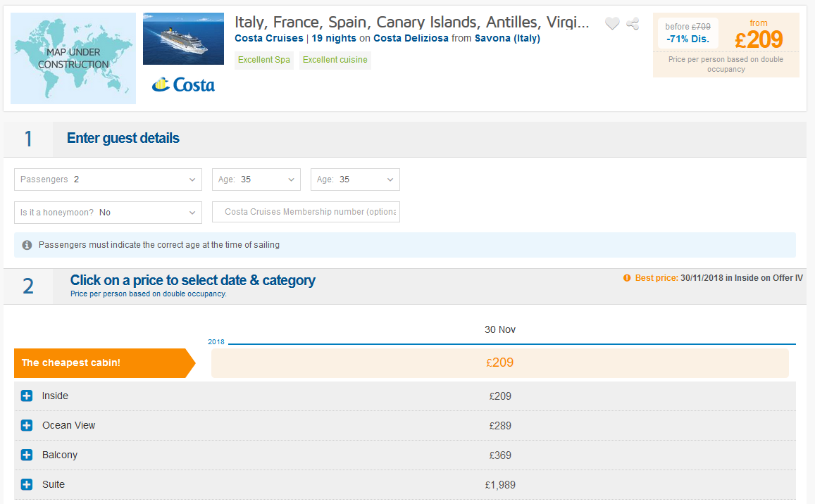The image size is (815, 504).
Task: Expand the Suite plus icon
Action: coord(27,485)
